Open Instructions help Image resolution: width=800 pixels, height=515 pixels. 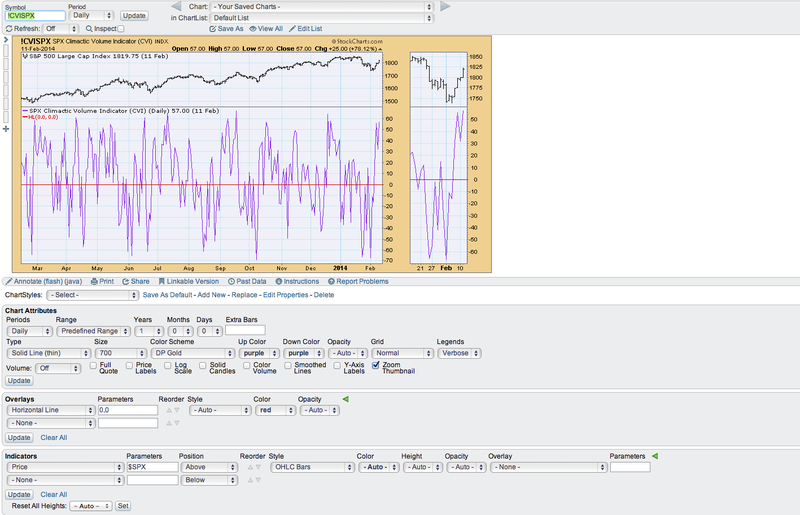click(297, 281)
